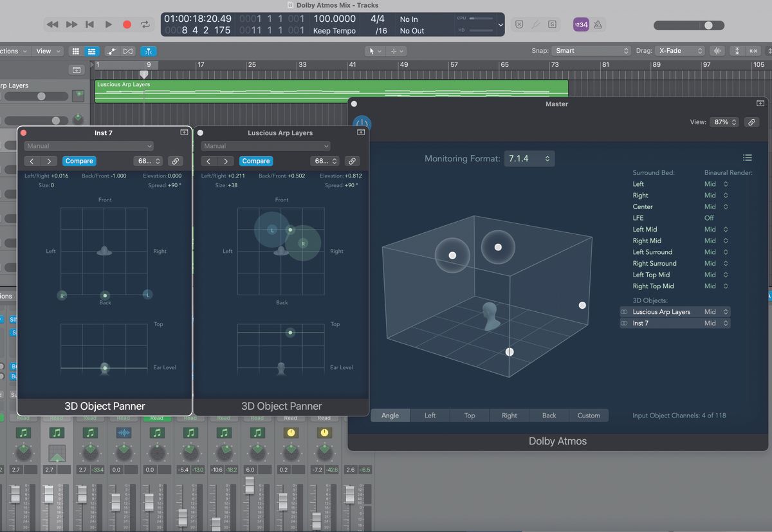Toggle Compare in the Inst 7 panner

click(x=78, y=161)
